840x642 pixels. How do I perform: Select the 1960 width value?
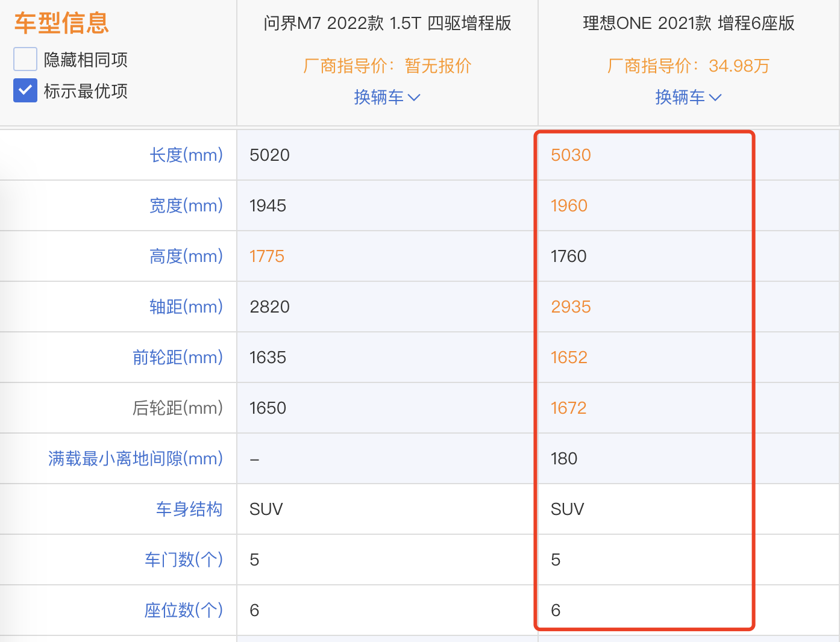click(569, 206)
